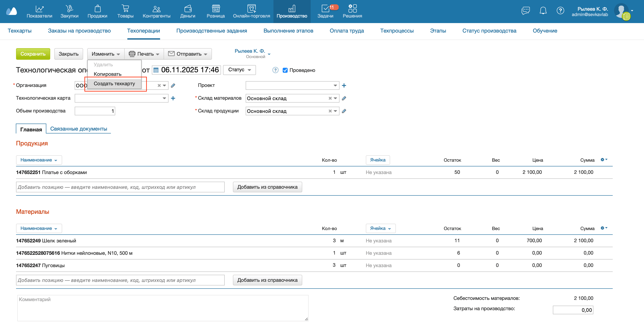This screenshot has width=644, height=325.
Task: Add new technological card with plus icon
Action: pos(173,98)
